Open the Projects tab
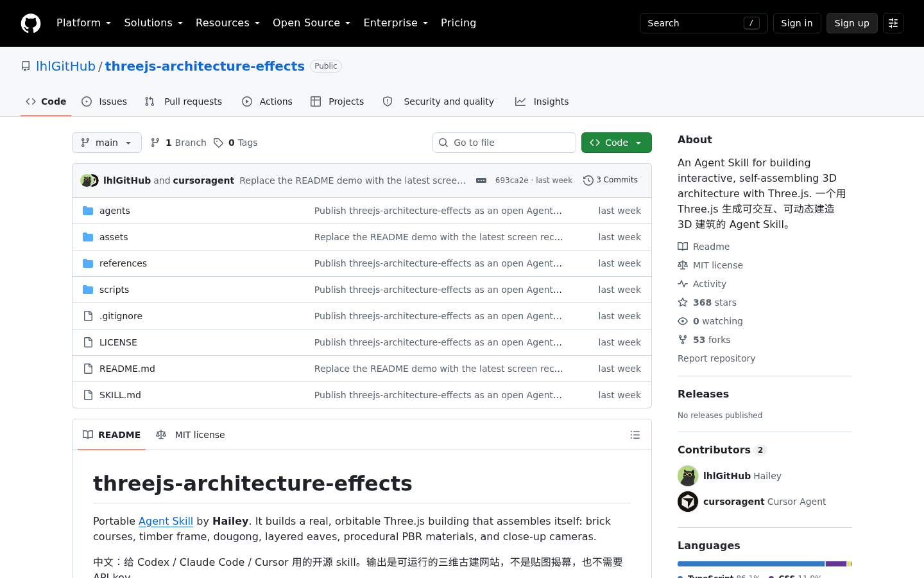Viewport: 924px width, 578px height. tap(338, 101)
